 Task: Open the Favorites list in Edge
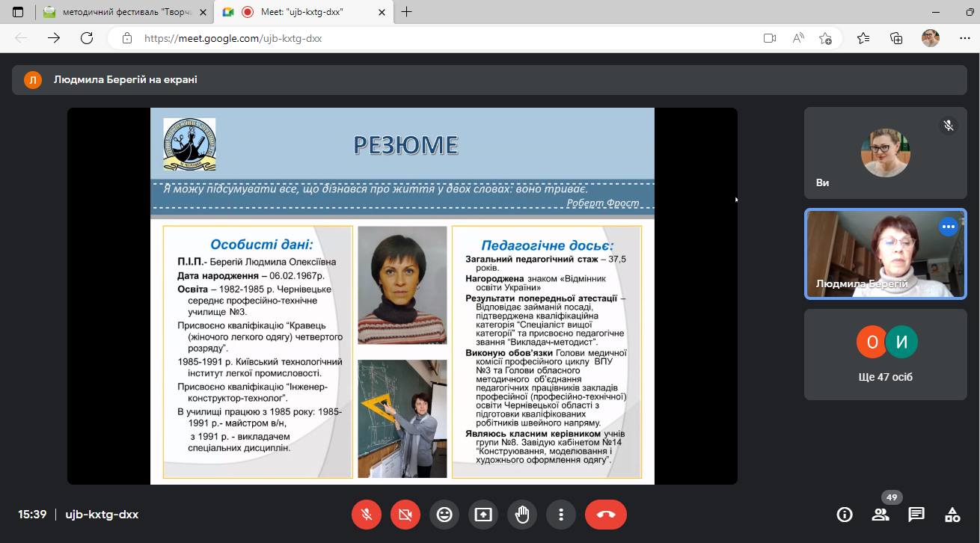(863, 38)
